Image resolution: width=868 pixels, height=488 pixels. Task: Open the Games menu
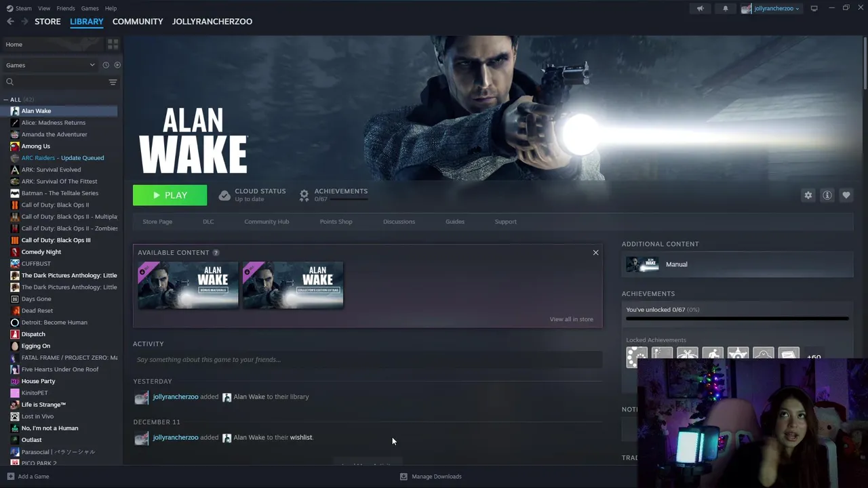coord(90,8)
